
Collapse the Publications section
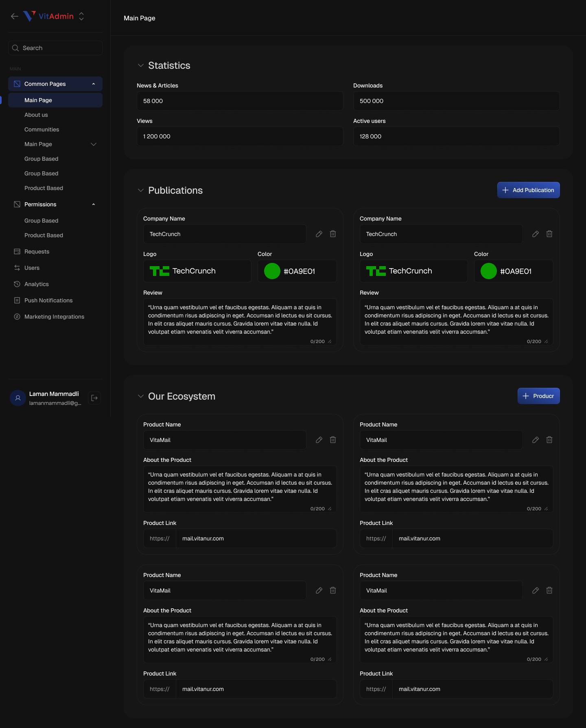coord(141,190)
